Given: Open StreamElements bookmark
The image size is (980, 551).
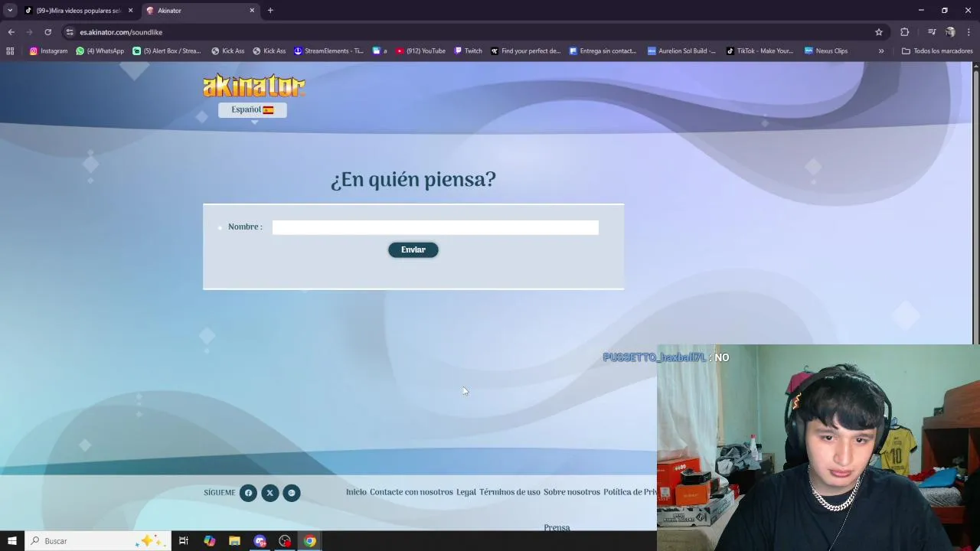Looking at the screenshot, I should click(328, 51).
